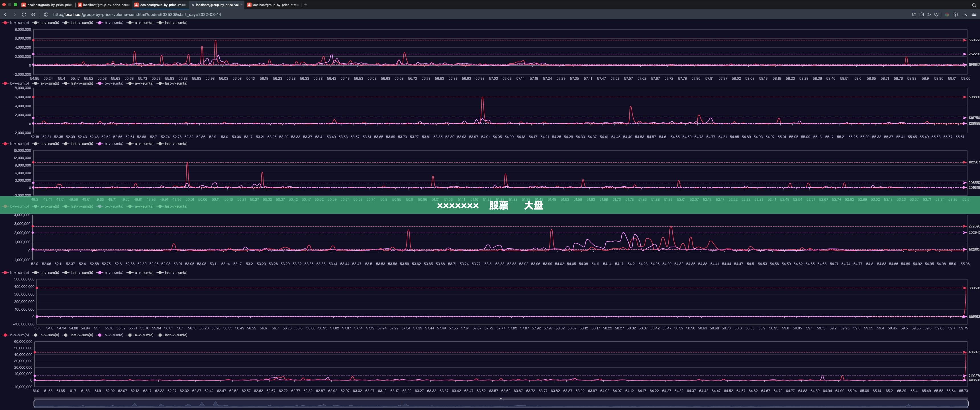Viewport: 980px width, 410px height.
Task: Click the send paper-plane icon
Action: pyautogui.click(x=929, y=15)
